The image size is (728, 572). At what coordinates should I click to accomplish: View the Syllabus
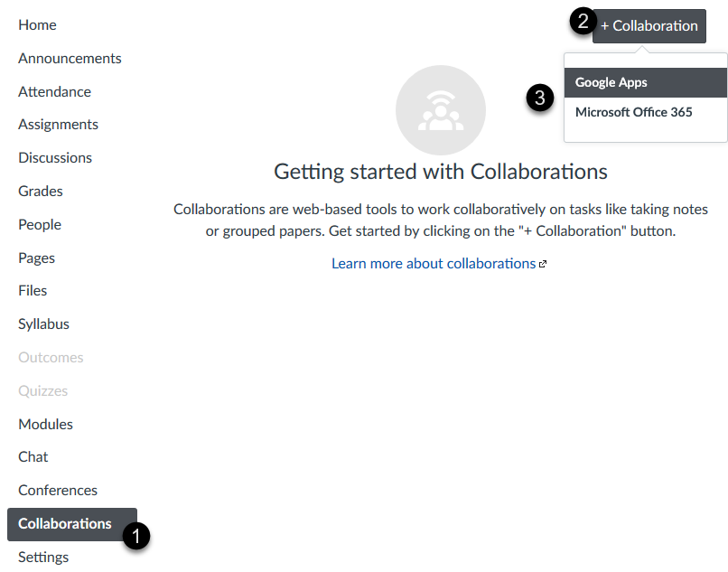click(x=43, y=324)
